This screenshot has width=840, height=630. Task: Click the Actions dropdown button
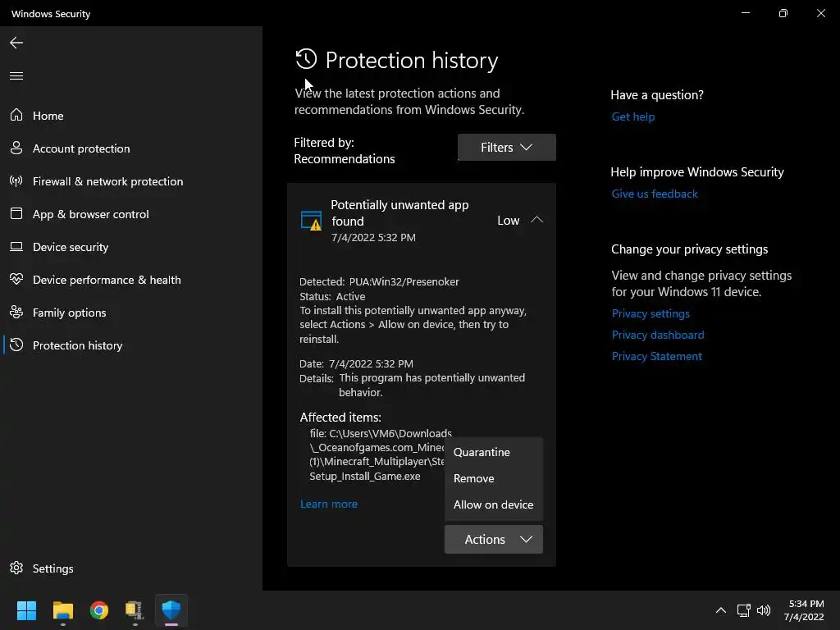click(493, 539)
